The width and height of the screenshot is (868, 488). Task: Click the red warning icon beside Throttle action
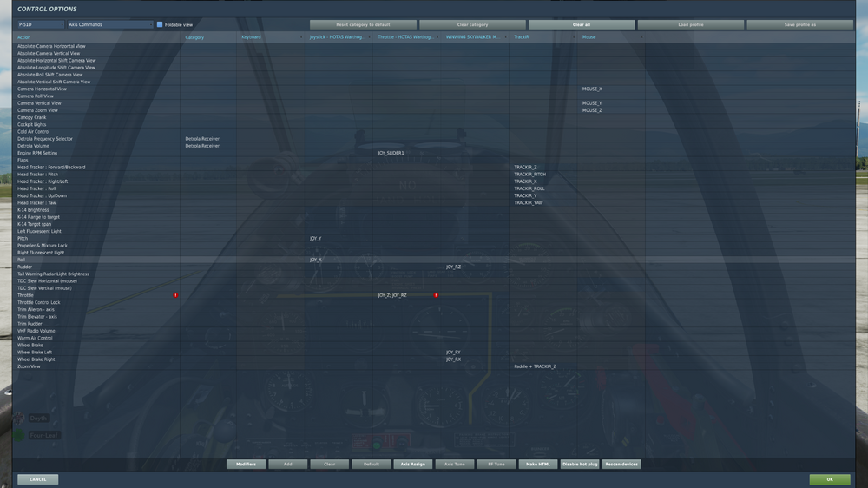tap(175, 295)
